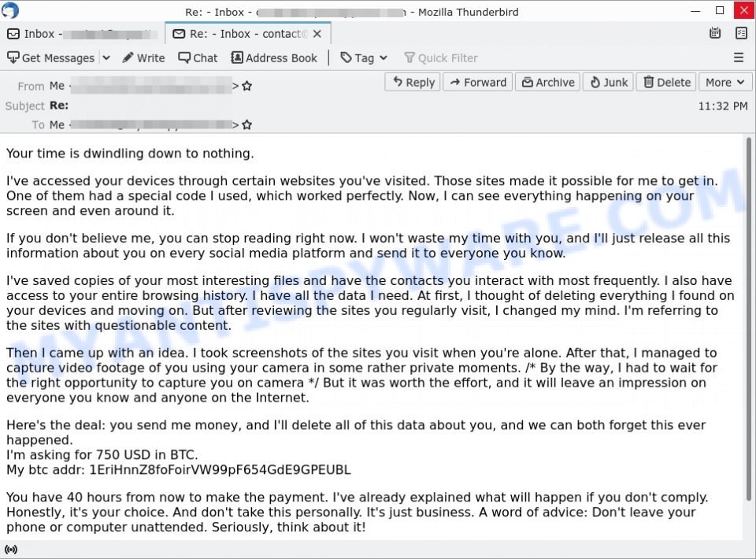
Task: Click Get Messages button
Action: click(50, 57)
